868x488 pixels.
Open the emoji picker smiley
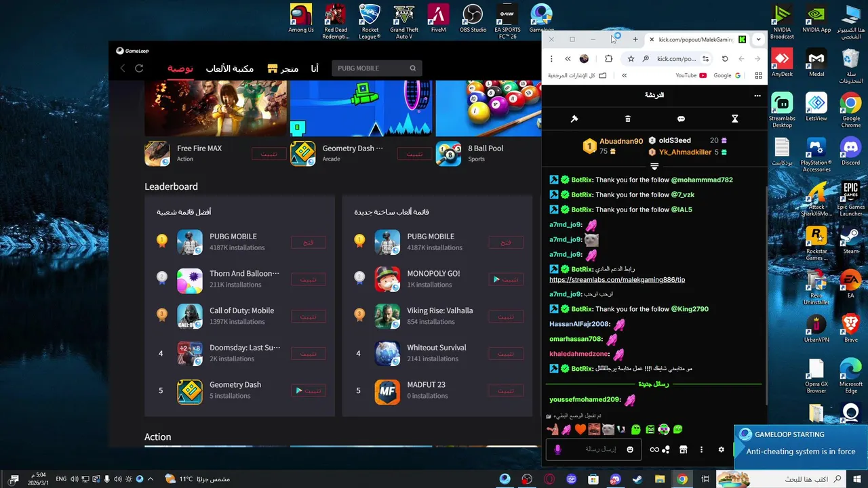coord(630,449)
